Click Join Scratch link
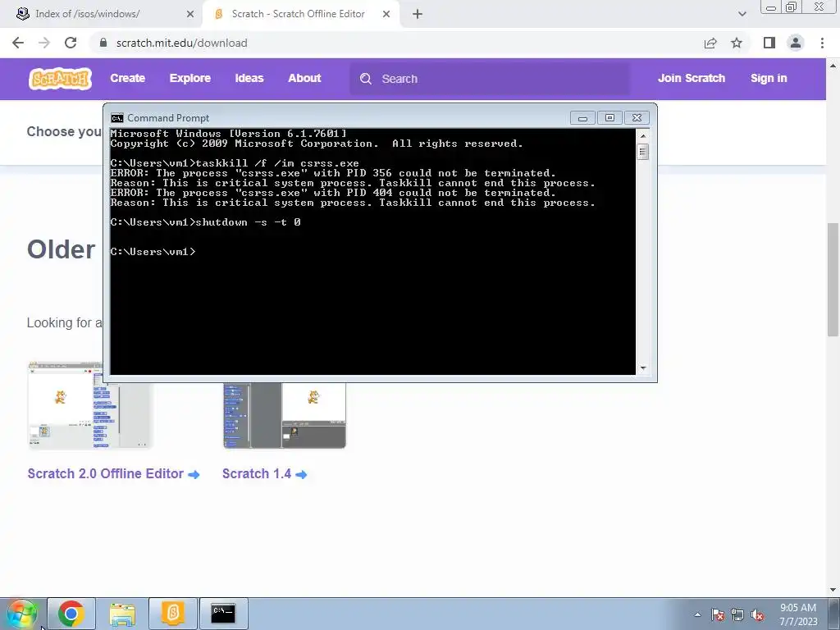Viewport: 840px width, 630px height. tap(691, 78)
